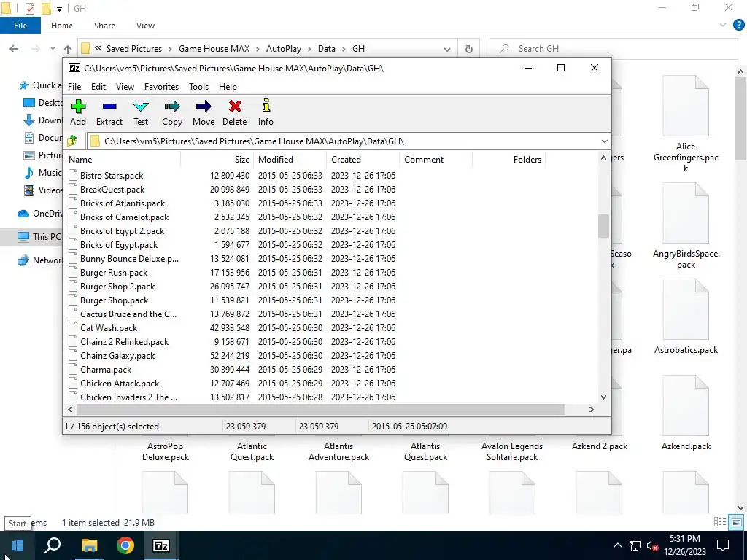
Task: Click the 7z icon in window title bar
Action: tap(74, 68)
